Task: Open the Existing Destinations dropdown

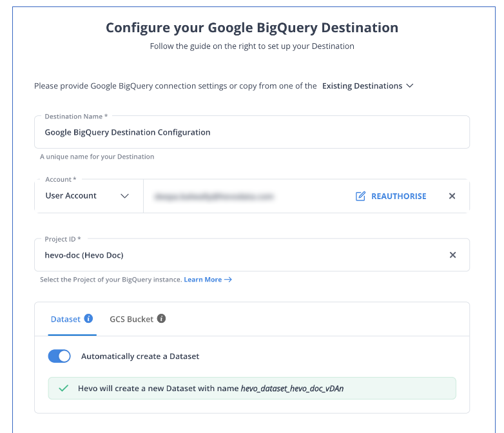Action: pyautogui.click(x=368, y=86)
